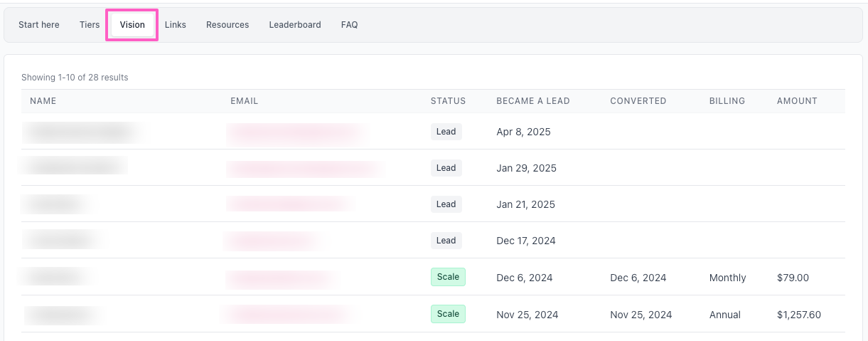Click the Lead badge dated Apr 8, 2025
The image size is (868, 341).
446,132
